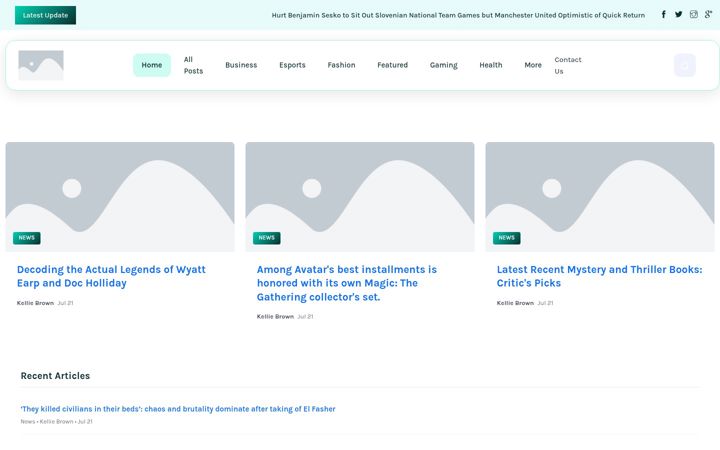The width and height of the screenshot is (720, 450).
Task: Click NEWS tag on Mystery Books card
Action: 506,238
